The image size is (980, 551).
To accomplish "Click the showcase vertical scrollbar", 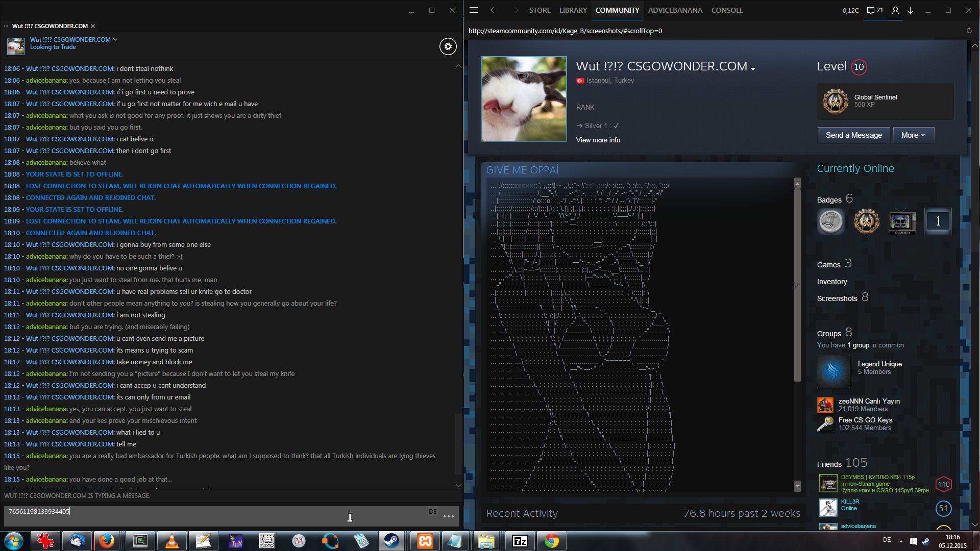I will (x=797, y=286).
